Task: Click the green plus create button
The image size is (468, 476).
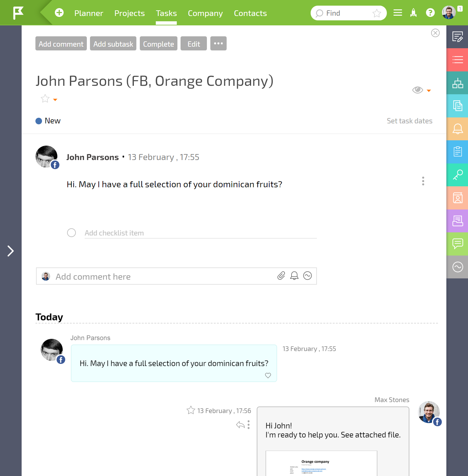Action: tap(59, 13)
